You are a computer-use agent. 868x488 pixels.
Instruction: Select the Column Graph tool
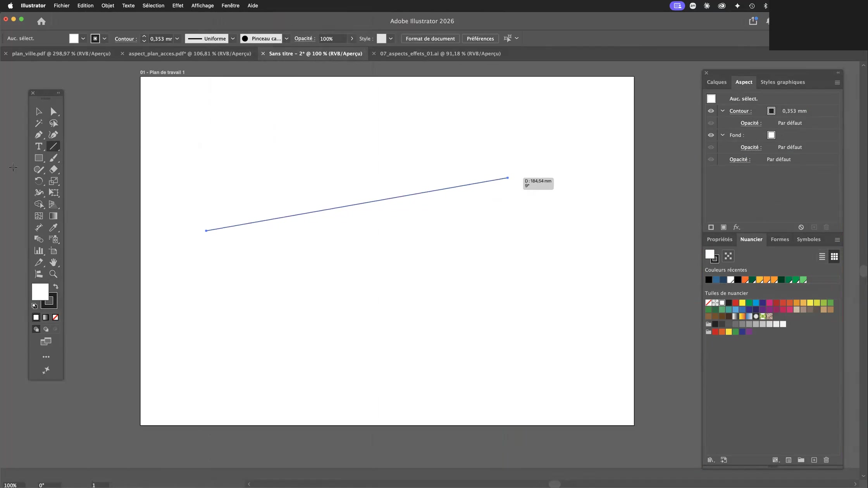[39, 251]
